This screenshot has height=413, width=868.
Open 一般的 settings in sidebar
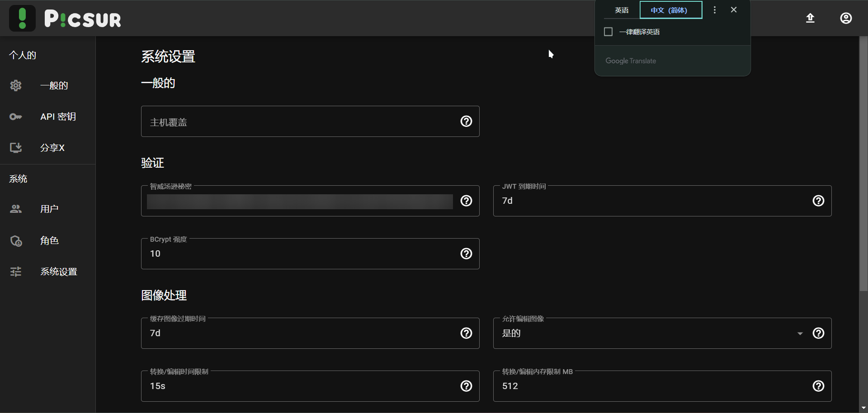pyautogui.click(x=47, y=85)
